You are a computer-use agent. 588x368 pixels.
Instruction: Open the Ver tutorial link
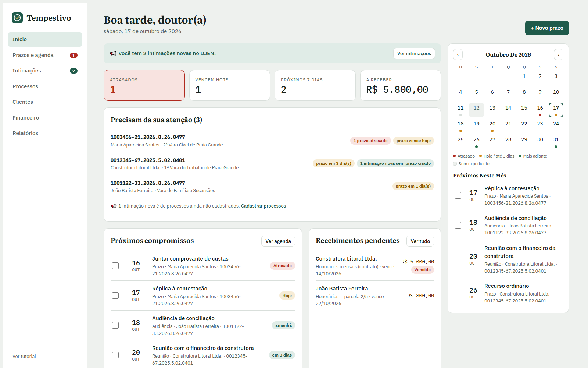click(x=24, y=357)
